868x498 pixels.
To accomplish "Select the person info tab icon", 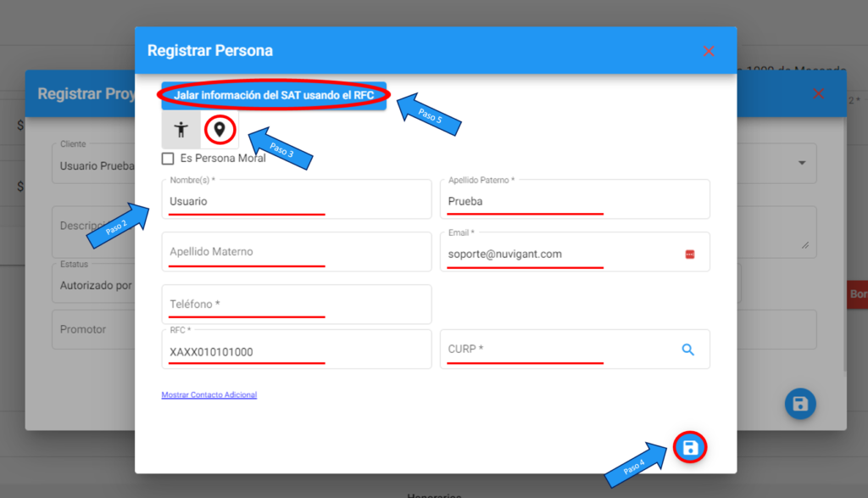I will point(181,130).
